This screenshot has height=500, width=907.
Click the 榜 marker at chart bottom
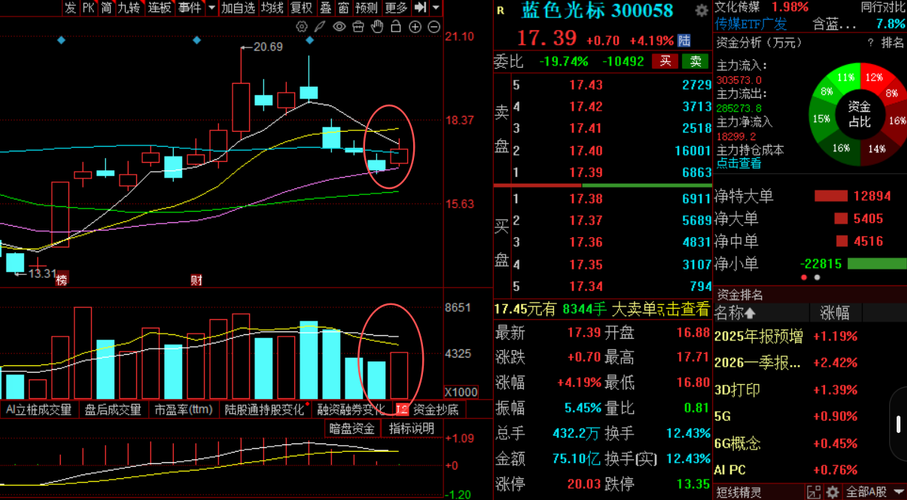(62, 281)
